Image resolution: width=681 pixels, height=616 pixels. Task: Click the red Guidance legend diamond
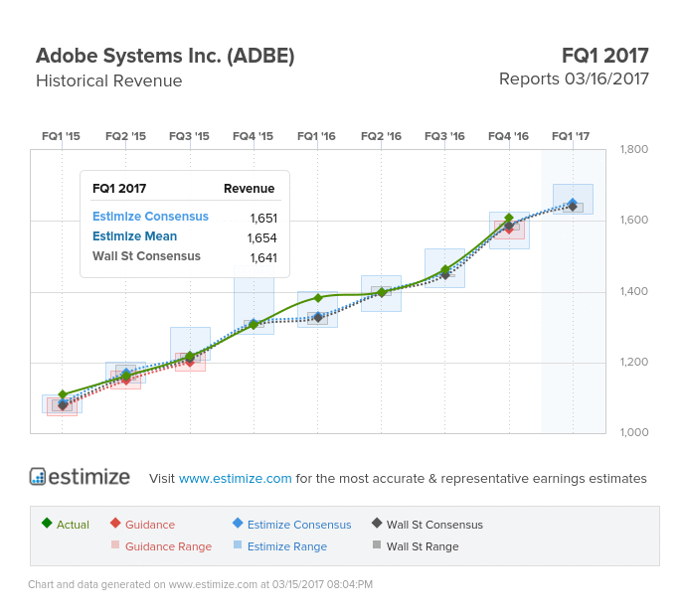[x=115, y=523]
